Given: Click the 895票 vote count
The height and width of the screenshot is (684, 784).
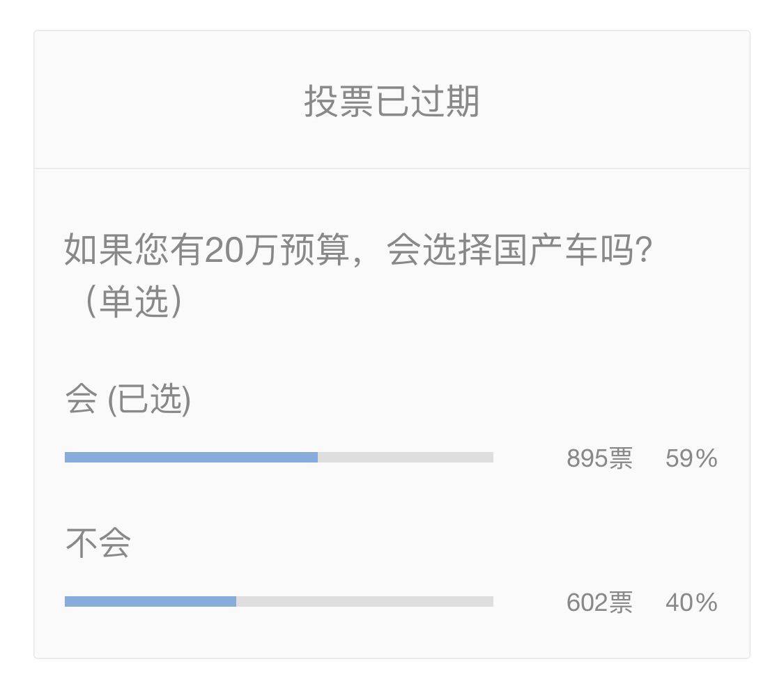Looking at the screenshot, I should pyautogui.click(x=599, y=459).
